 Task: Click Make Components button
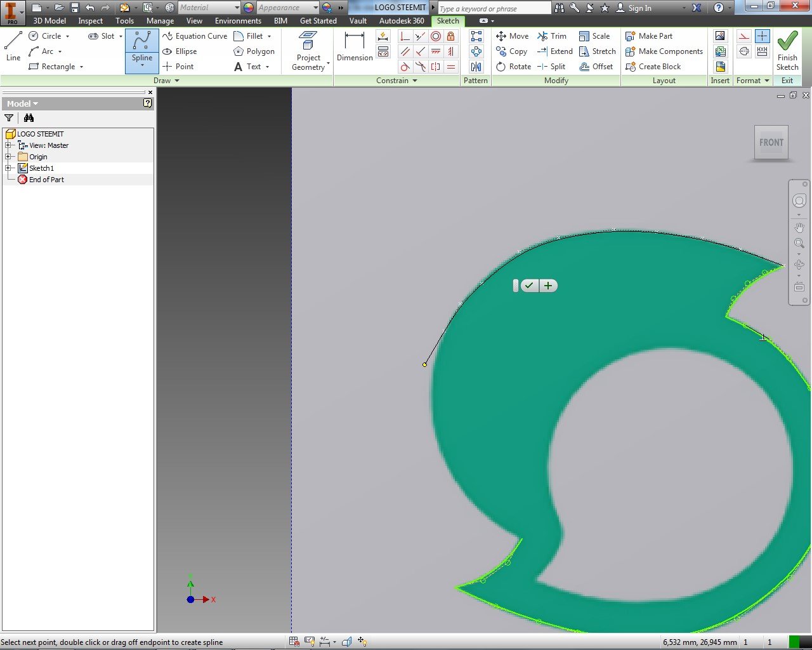pos(664,51)
